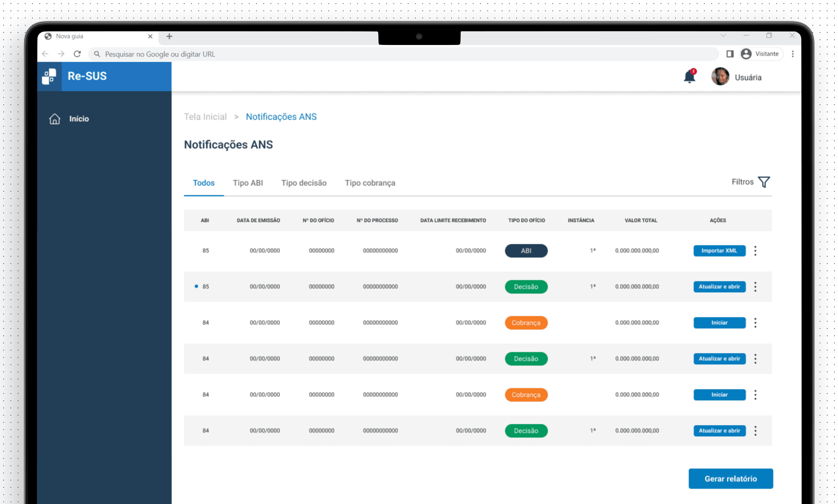Viewport: 838px width, 504px height.
Task: Open the Filtros funnel icon
Action: click(x=764, y=182)
